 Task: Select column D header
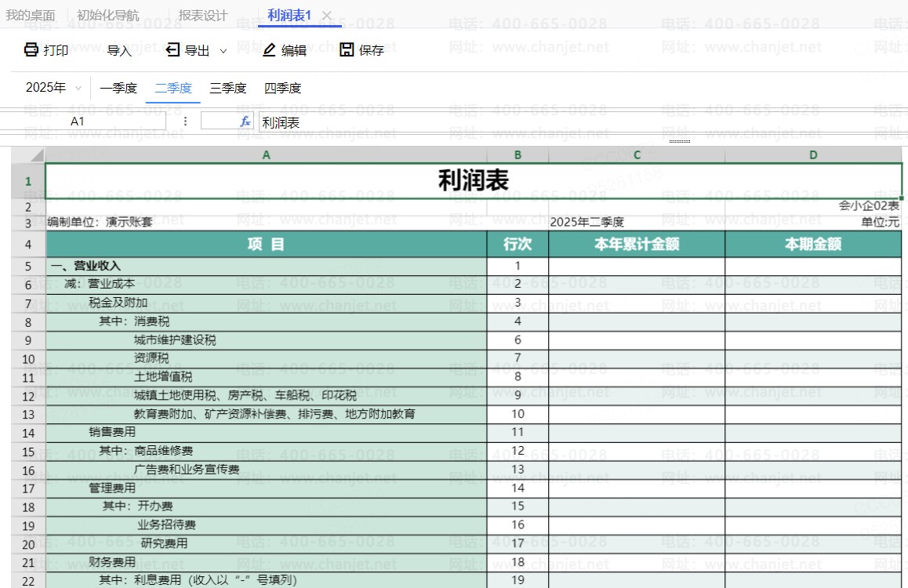(x=813, y=154)
